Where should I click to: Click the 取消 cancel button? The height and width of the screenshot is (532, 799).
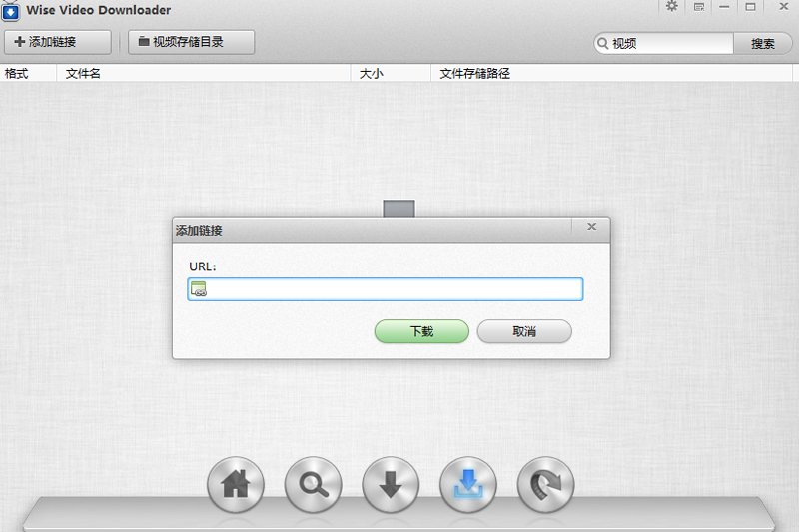[x=524, y=332]
